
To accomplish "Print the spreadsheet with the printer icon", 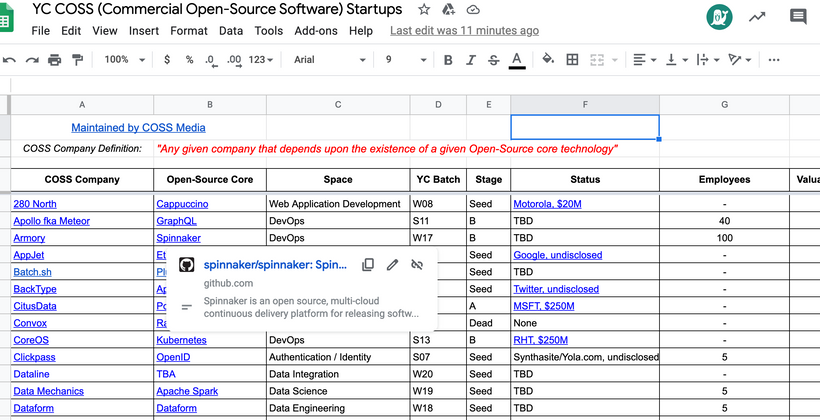I will click(x=54, y=60).
